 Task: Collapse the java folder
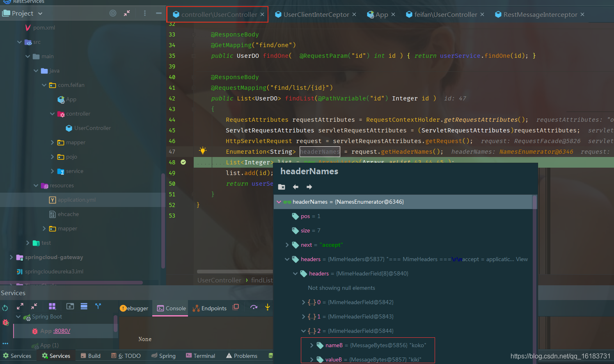click(x=36, y=71)
